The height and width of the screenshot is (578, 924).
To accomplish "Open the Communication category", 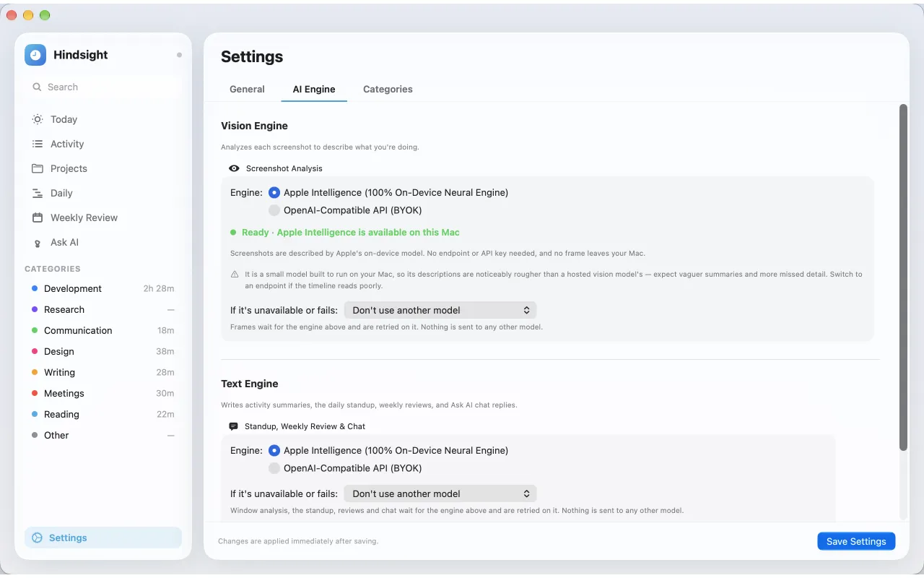I will (103, 330).
